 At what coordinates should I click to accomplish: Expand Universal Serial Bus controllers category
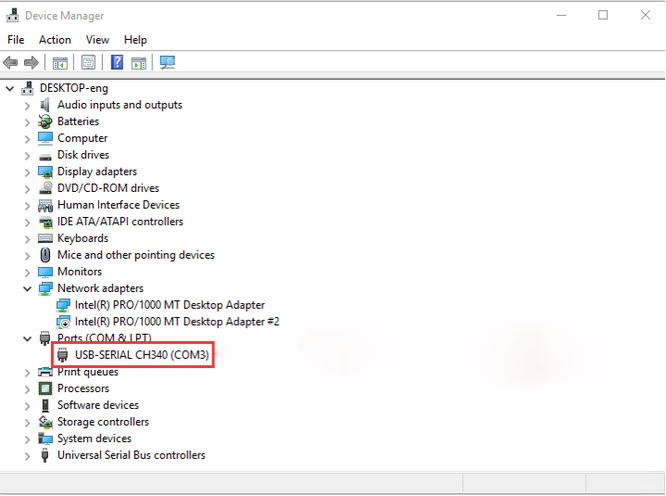27,456
